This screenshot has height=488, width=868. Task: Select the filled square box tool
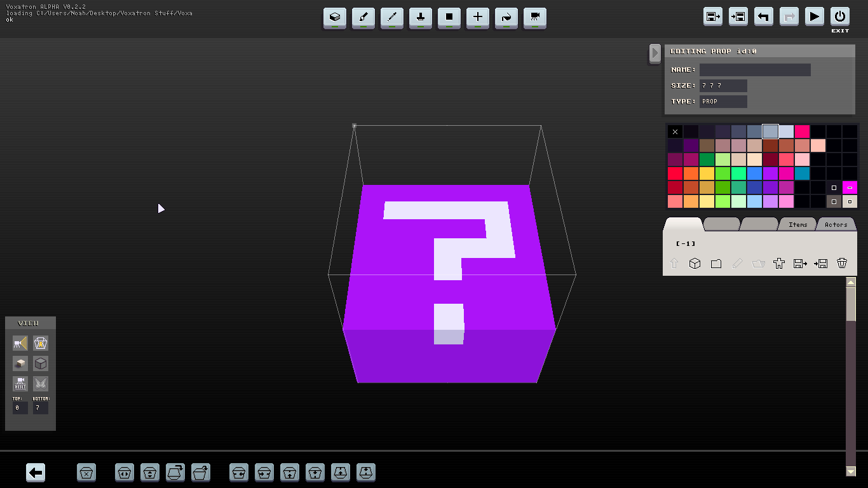click(x=449, y=17)
